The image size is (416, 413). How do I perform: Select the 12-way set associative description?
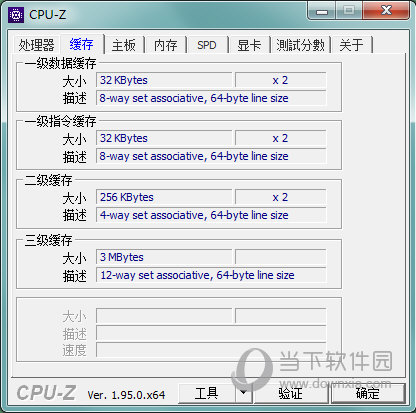(211, 275)
